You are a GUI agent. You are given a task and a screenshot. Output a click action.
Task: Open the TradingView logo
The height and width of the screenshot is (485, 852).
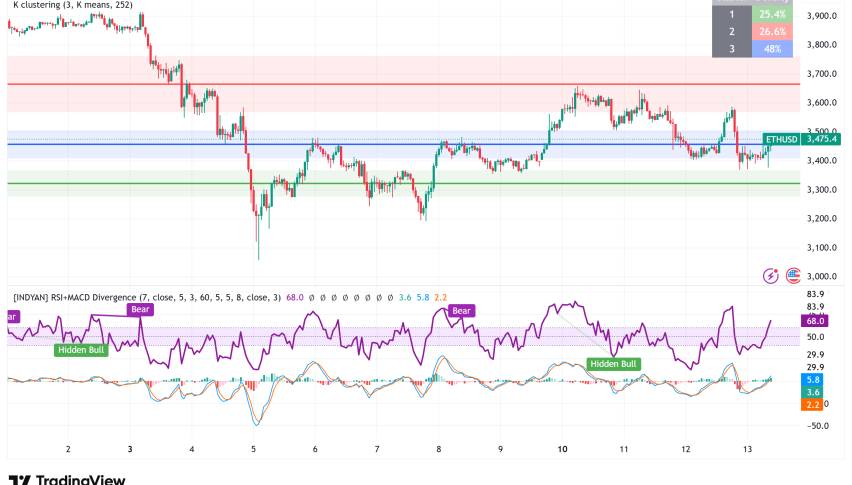[x=66, y=479]
